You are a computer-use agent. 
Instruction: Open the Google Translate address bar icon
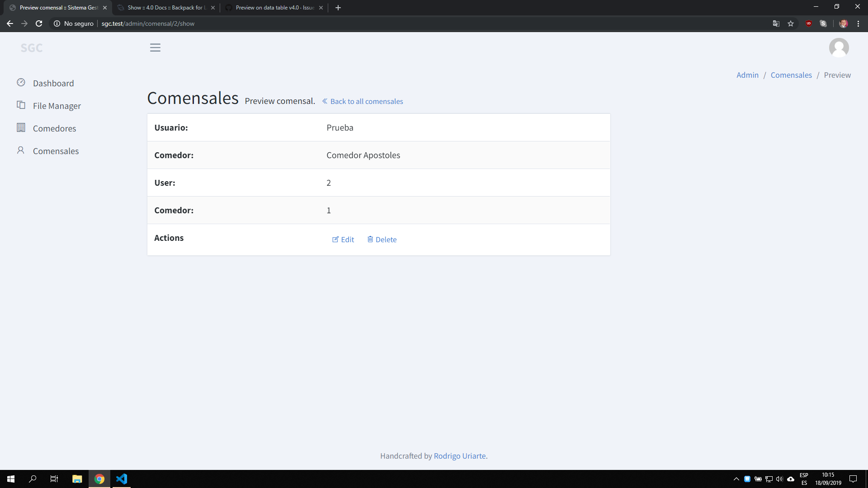point(776,23)
